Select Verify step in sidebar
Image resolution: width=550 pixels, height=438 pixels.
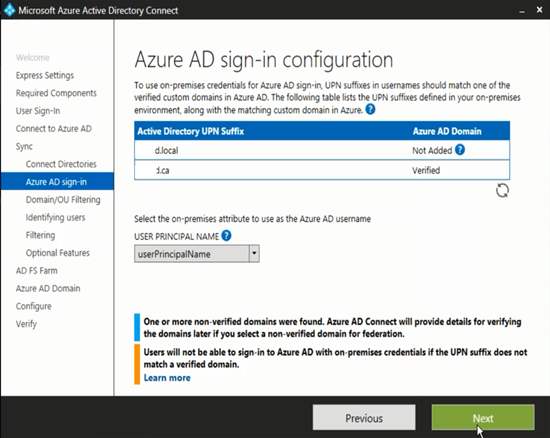26,324
